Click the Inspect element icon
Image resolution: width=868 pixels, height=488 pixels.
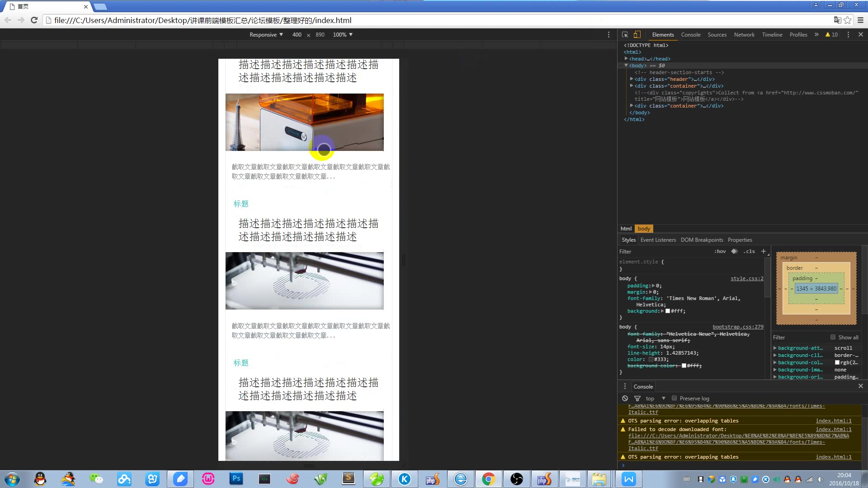(624, 34)
